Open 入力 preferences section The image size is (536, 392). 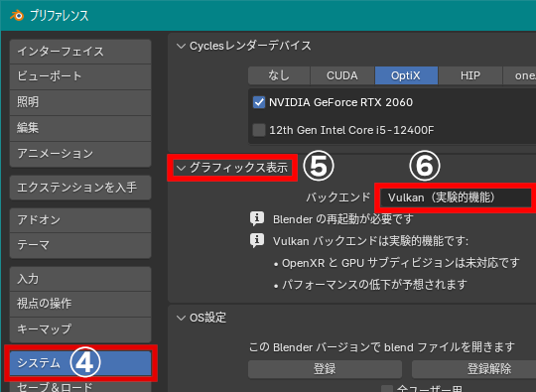click(x=80, y=279)
